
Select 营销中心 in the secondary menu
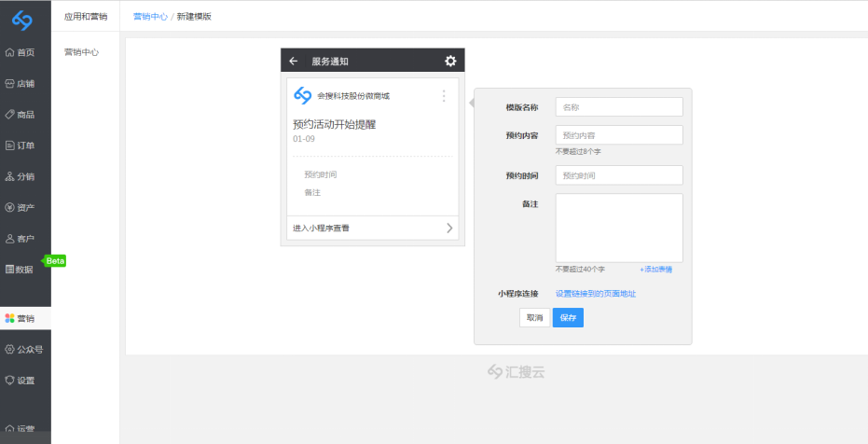pos(81,52)
